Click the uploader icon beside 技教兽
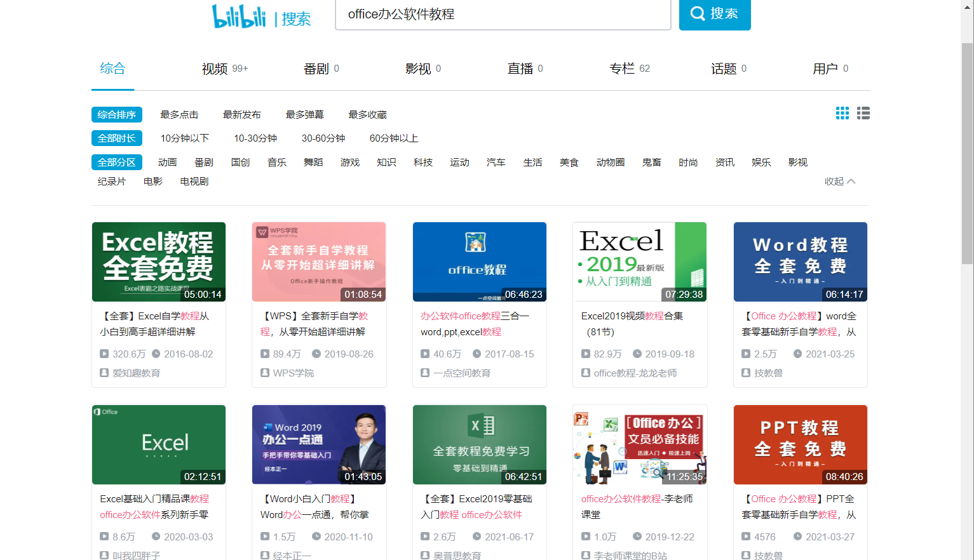This screenshot has width=974, height=560. [746, 373]
